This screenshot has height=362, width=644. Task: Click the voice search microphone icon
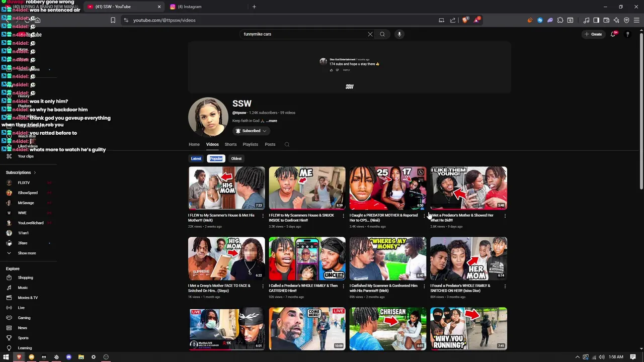[x=399, y=34]
